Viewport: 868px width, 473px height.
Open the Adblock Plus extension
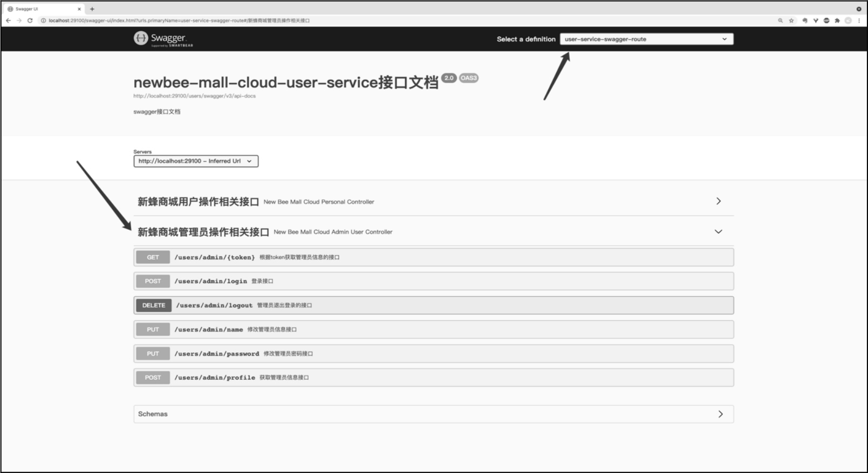pyautogui.click(x=826, y=20)
